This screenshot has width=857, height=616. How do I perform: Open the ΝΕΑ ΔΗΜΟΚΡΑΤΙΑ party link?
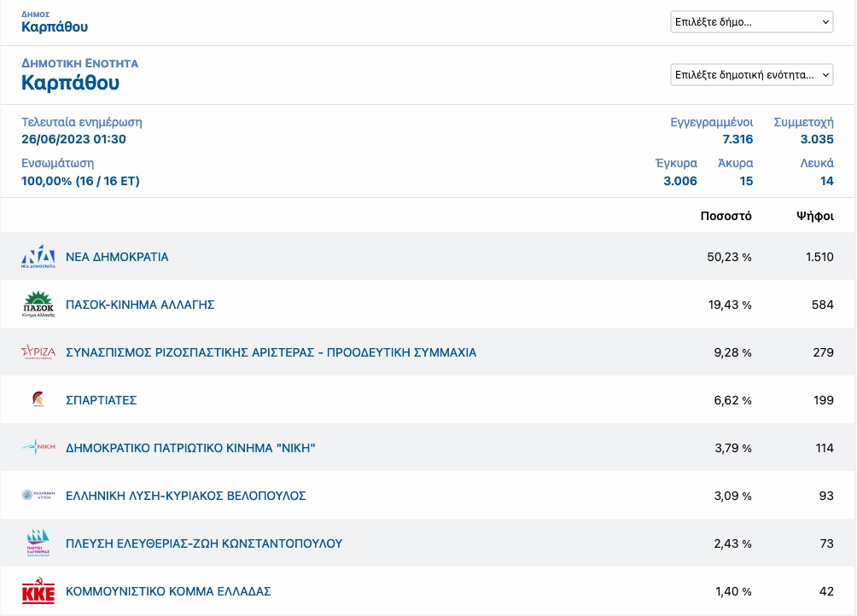117,257
